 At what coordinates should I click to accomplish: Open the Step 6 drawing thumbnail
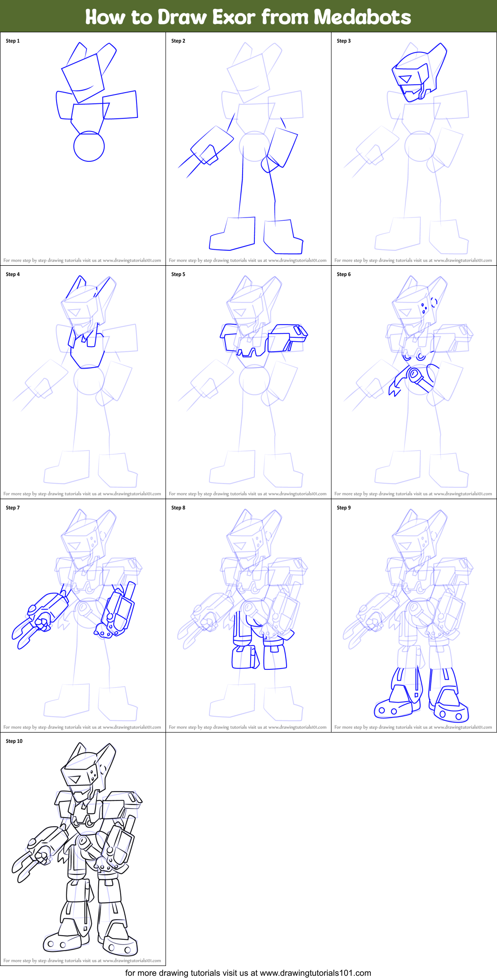point(414,382)
